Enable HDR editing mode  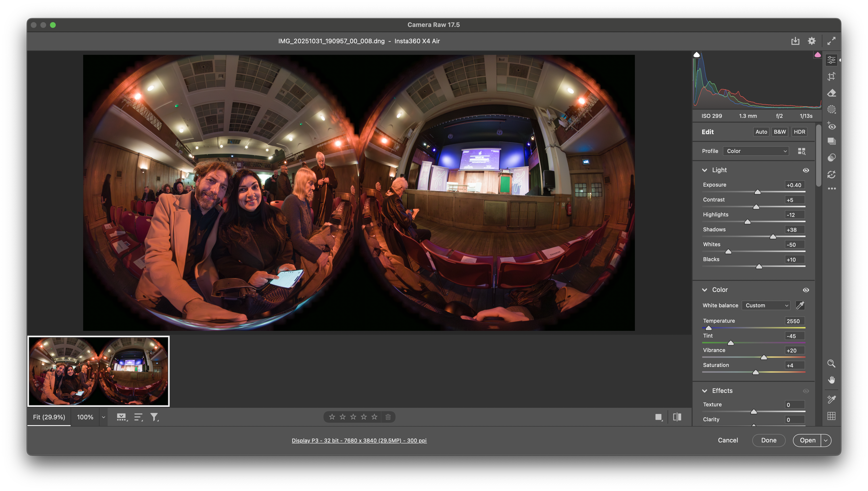click(x=799, y=132)
